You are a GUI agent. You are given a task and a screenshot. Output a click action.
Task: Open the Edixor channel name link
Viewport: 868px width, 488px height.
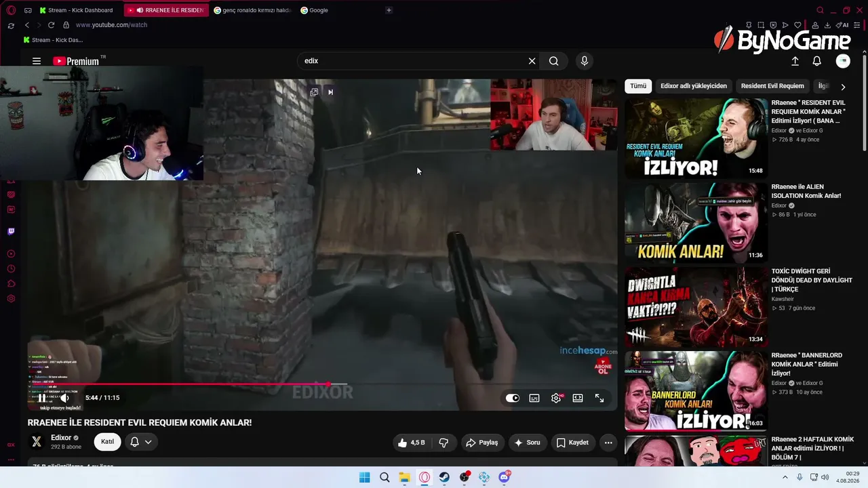(61, 438)
